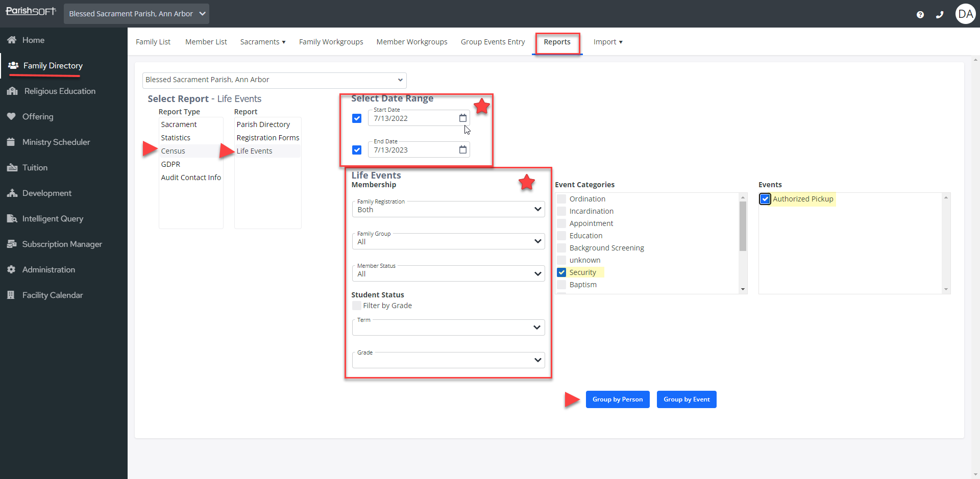Click the Offering heart icon
Image resolution: width=980 pixels, height=479 pixels.
(11, 116)
